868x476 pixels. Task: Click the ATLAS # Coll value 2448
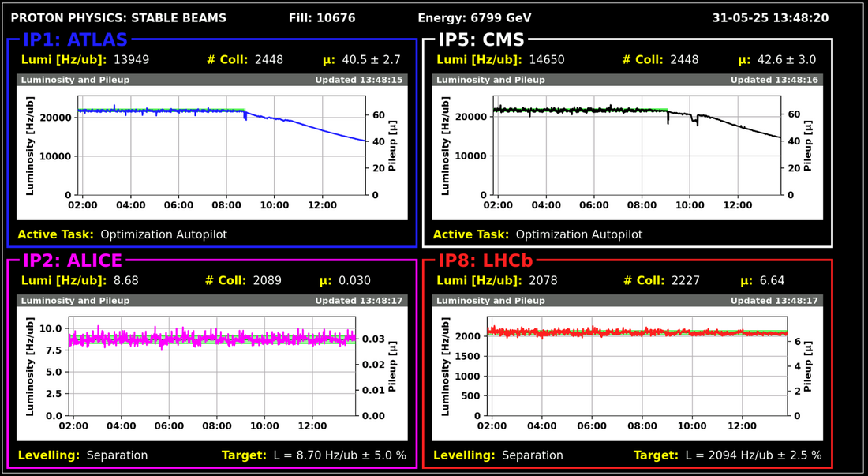(269, 60)
